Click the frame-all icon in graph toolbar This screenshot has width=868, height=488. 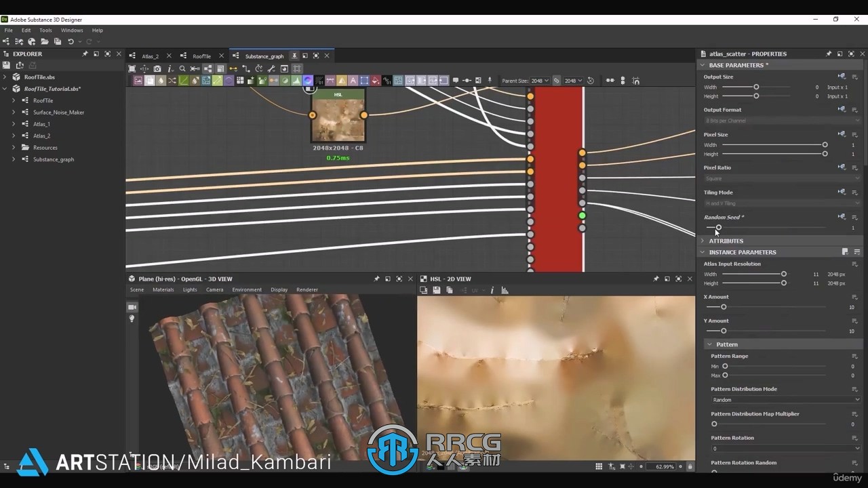point(132,68)
